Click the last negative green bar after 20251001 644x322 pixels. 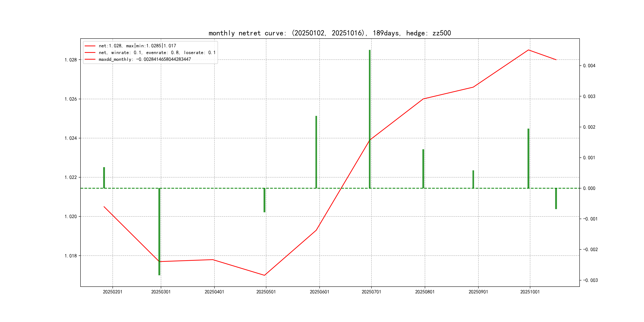pyautogui.click(x=556, y=199)
